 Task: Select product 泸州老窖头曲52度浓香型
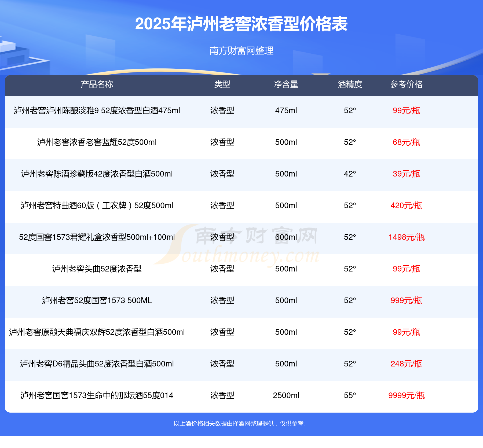point(97,269)
